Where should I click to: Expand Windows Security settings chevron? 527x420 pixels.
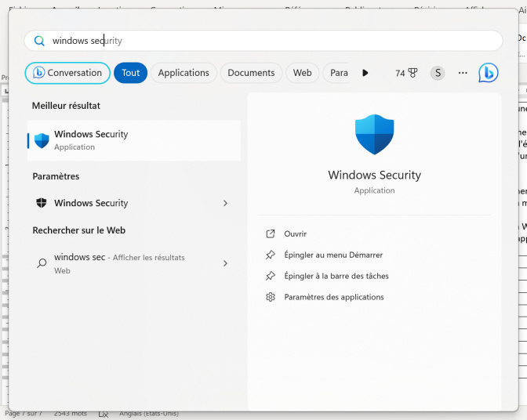[225, 203]
